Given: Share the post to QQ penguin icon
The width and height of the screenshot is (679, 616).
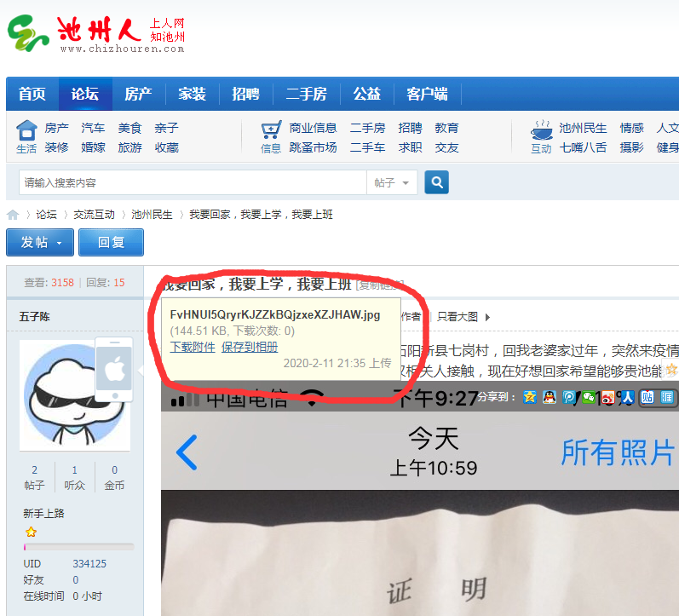Looking at the screenshot, I should pos(550,397).
